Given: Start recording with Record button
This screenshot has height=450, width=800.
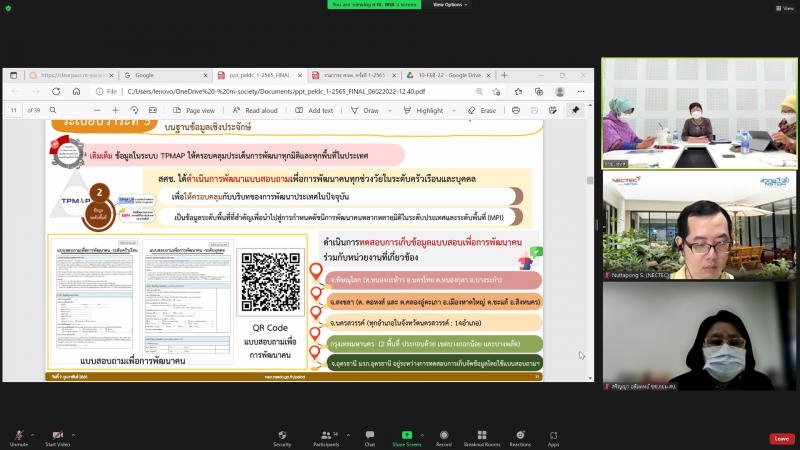Looking at the screenshot, I should pyautogui.click(x=444, y=438).
